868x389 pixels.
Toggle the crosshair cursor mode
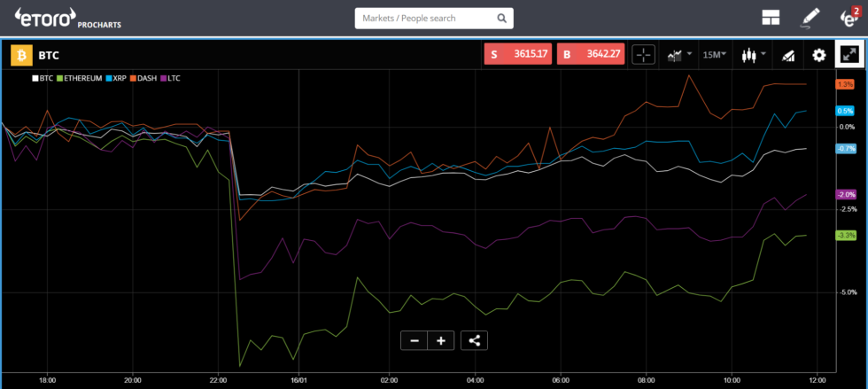(644, 55)
